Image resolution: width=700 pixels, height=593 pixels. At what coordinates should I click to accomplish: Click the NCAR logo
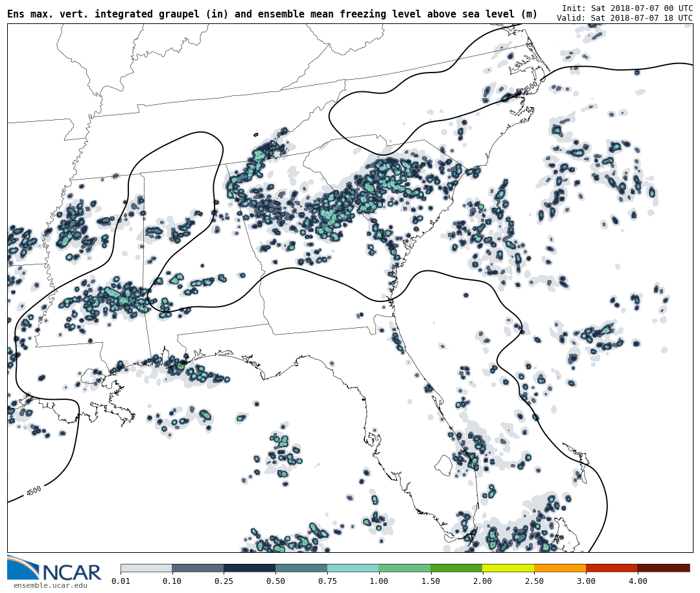(x=54, y=568)
